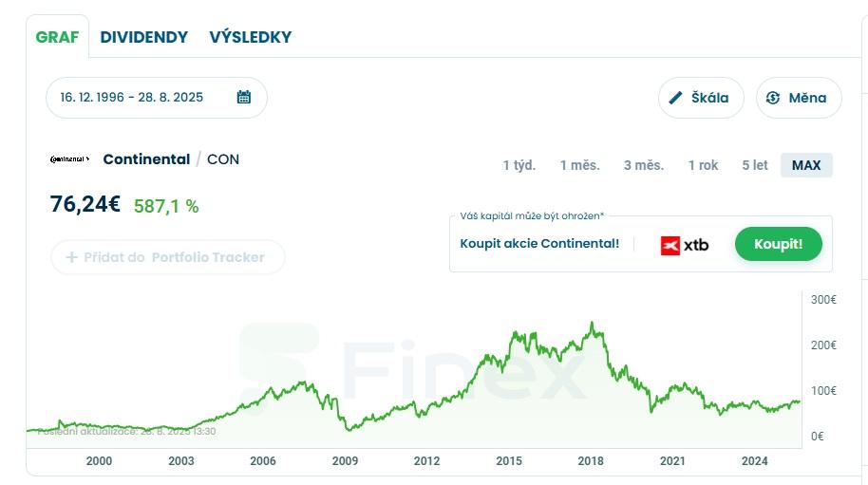This screenshot has width=868, height=485.
Task: Open the VÝSLEDKY tab
Action: coord(251,37)
